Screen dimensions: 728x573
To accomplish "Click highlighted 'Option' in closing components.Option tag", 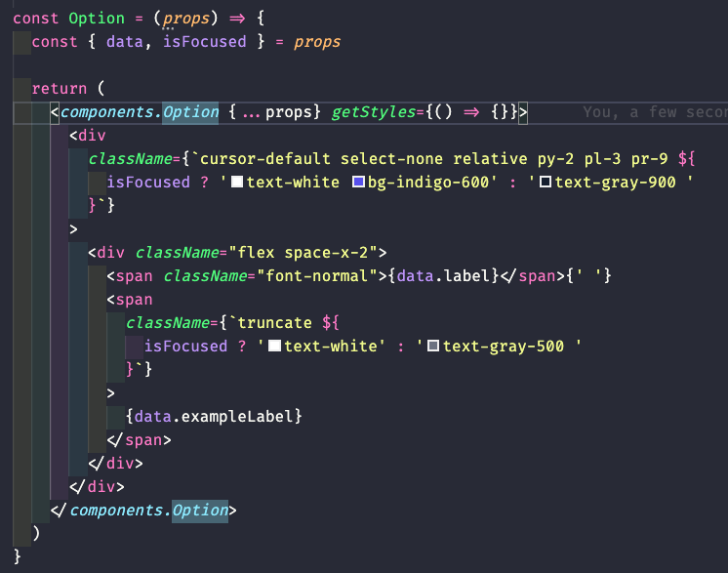I will (200, 511).
